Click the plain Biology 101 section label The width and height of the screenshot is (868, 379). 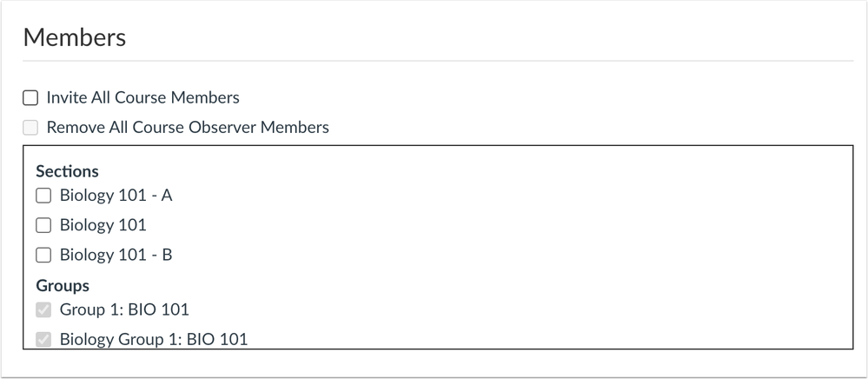pyautogui.click(x=103, y=225)
